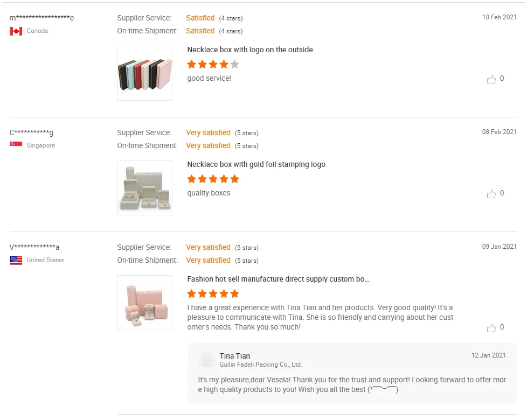Click the Singapore flag icon

tap(16, 145)
